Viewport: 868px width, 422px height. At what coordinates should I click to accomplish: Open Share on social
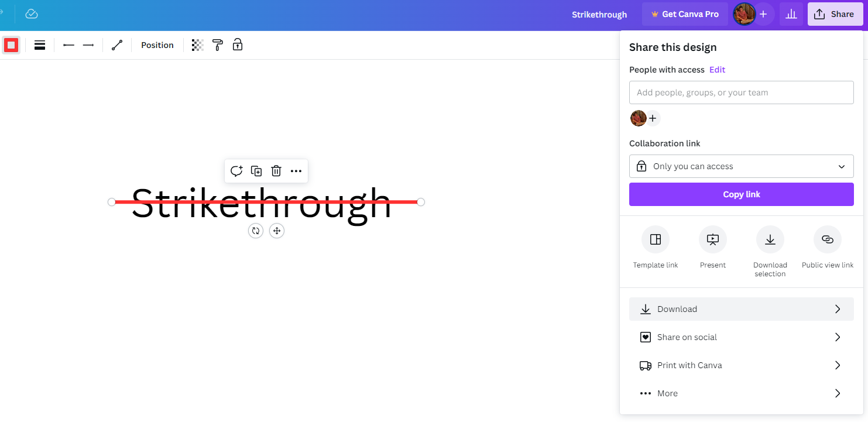coord(742,337)
